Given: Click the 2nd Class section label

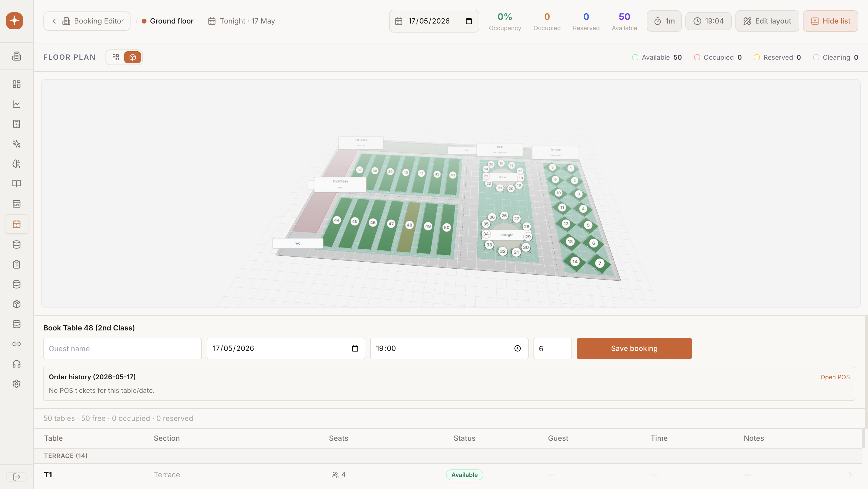Looking at the screenshot, I should pyautogui.click(x=340, y=184).
